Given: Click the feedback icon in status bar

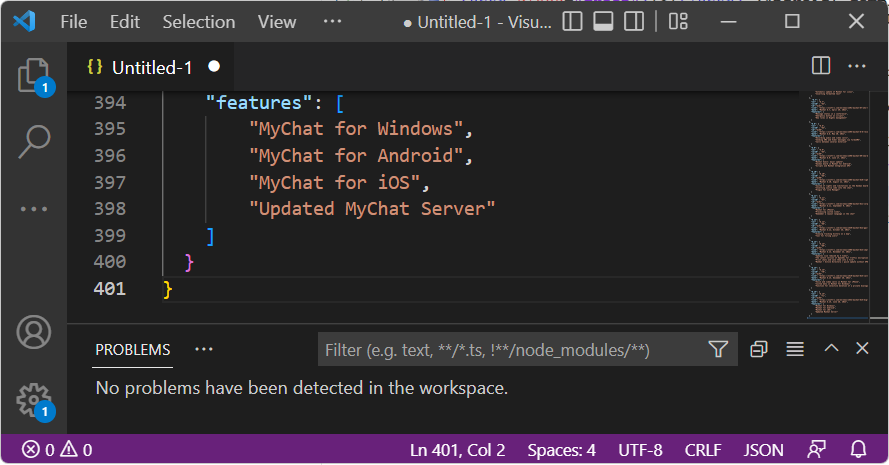Looking at the screenshot, I should tap(816, 450).
